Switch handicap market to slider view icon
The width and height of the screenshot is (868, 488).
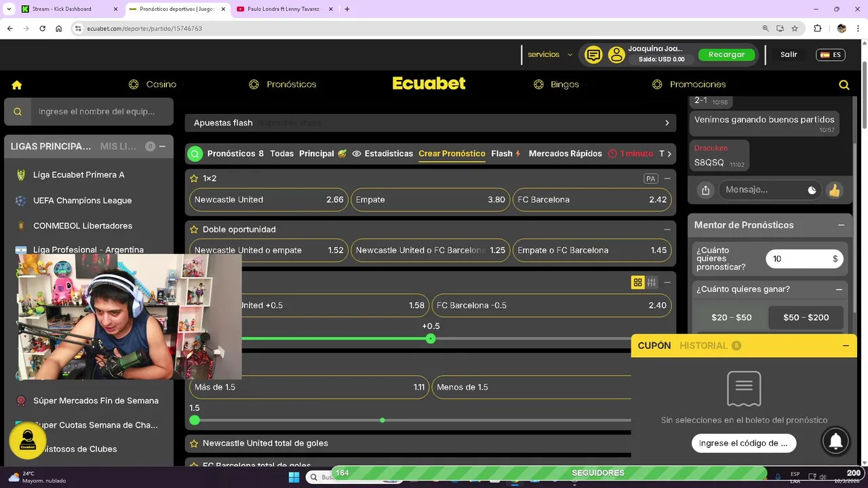tap(652, 283)
